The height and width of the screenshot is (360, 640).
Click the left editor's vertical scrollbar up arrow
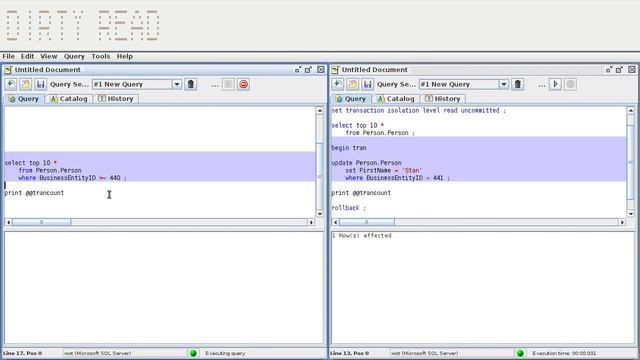click(320, 111)
